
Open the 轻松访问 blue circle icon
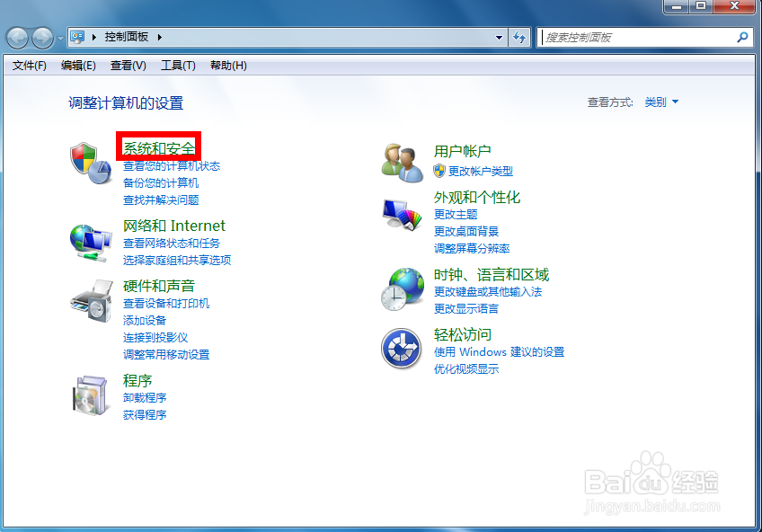tap(402, 349)
